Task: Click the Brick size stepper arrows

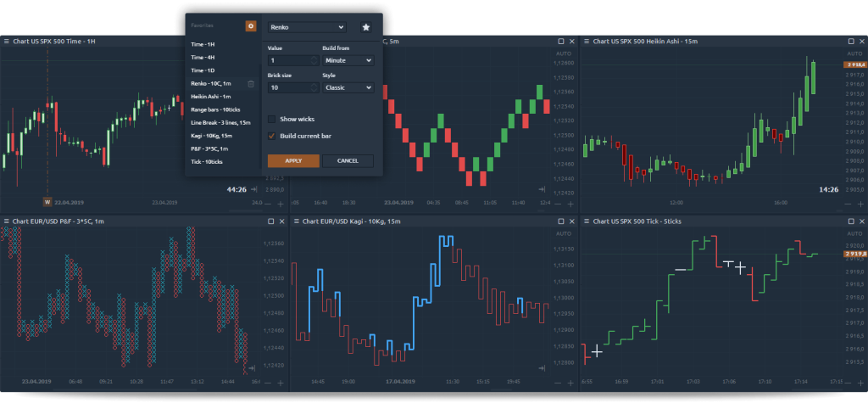Action: coord(314,87)
